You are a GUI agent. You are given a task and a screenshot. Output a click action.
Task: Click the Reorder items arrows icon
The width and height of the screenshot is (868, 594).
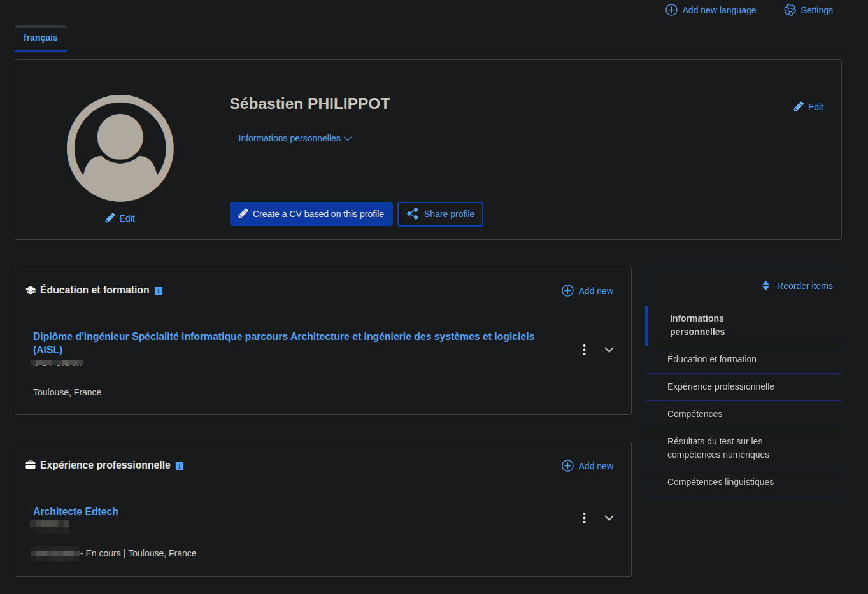tap(766, 286)
